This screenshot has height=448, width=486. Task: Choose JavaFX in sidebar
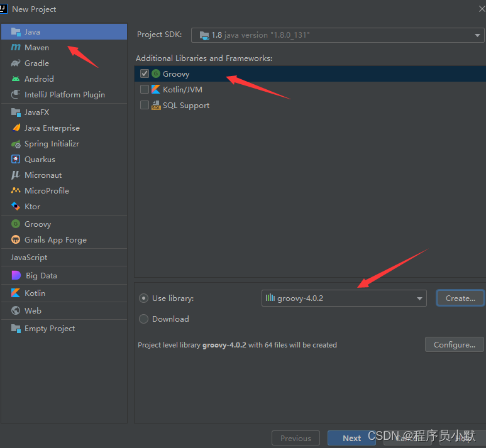coord(64,112)
